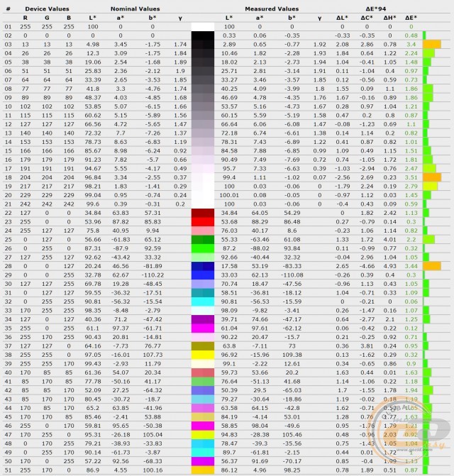Click ΔL* value -2.56 in row 18
This screenshot has width=454, height=476.
(x=342, y=177)
